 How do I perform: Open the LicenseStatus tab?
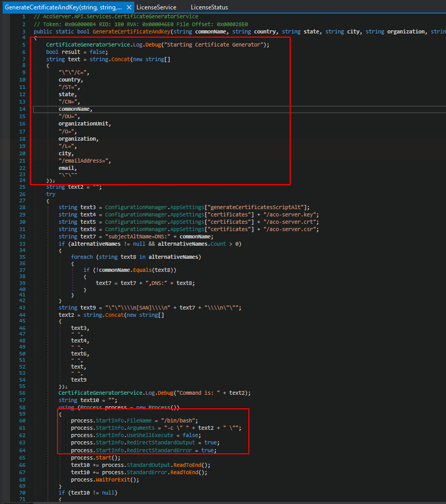pos(209,7)
